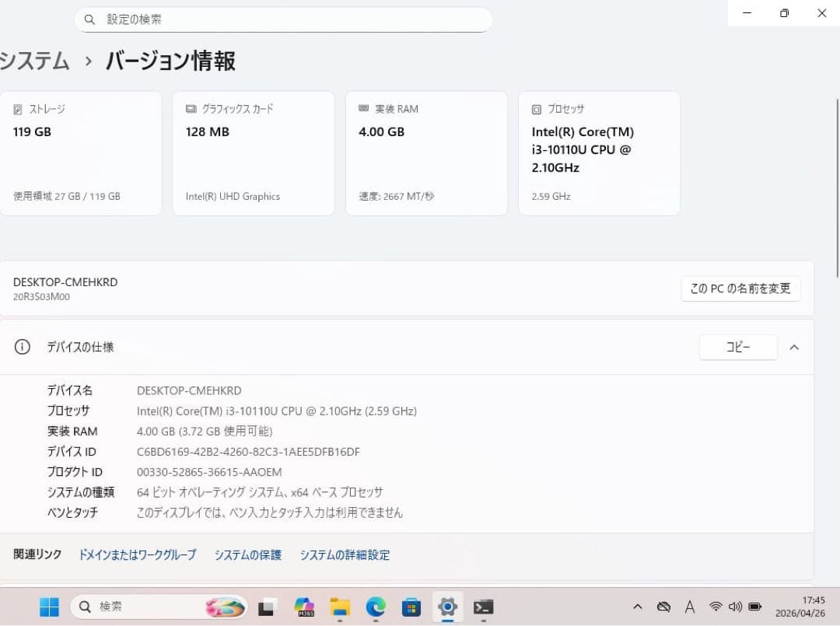Screen dimensions: 840x626
Task: Click the search highlight flower image
Action: (225, 607)
